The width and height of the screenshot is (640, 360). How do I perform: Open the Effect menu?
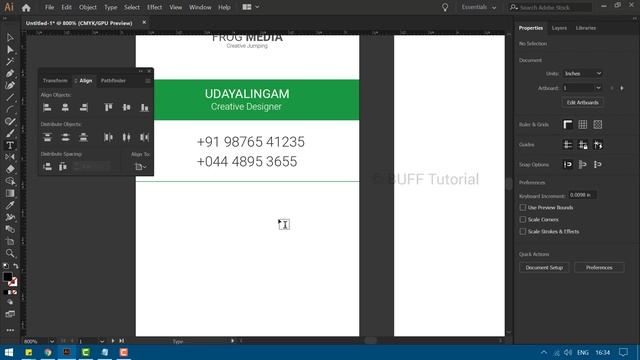(x=154, y=7)
